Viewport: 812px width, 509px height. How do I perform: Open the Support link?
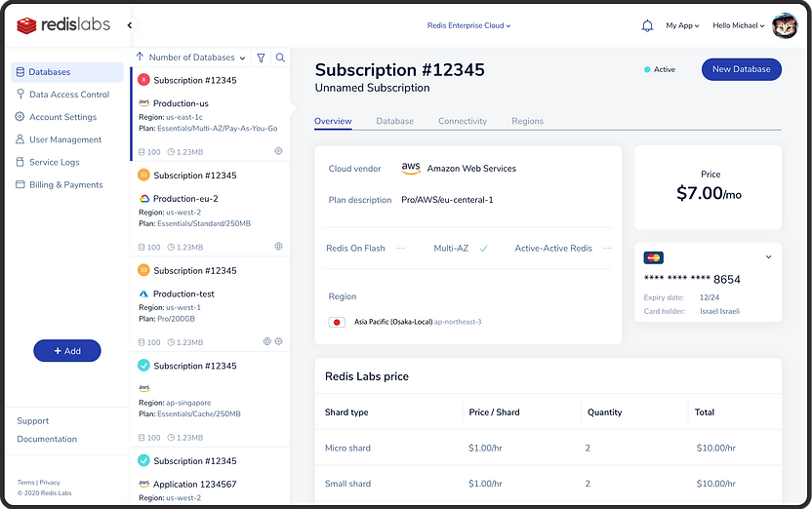tap(32, 421)
